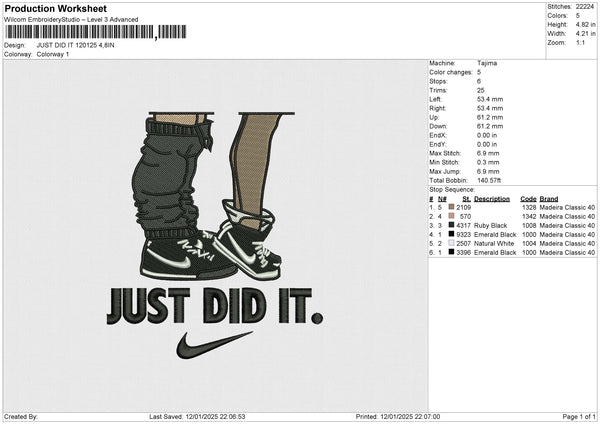600x424 pixels.
Task: Click the 'Brand' column header
Action: pyautogui.click(x=549, y=199)
